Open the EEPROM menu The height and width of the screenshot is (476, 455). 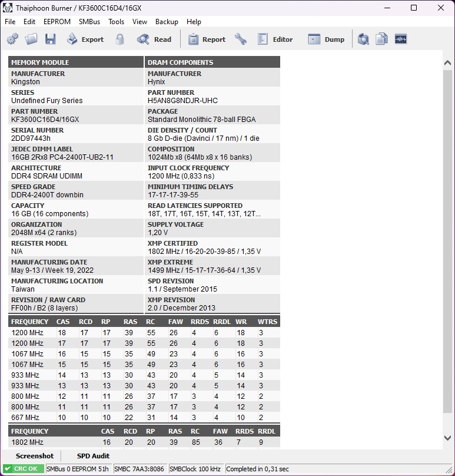[57, 22]
